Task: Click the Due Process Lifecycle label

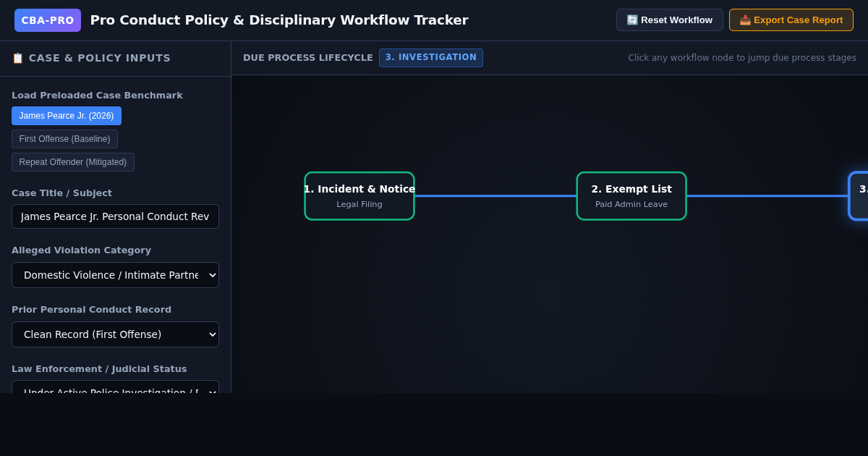Action: (x=308, y=58)
